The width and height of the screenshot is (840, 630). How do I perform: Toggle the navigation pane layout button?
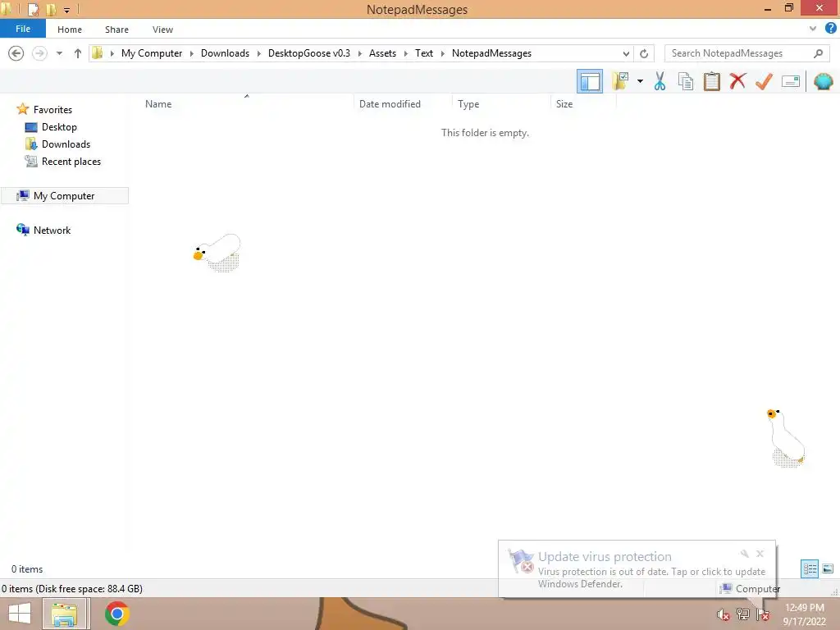[x=590, y=81]
